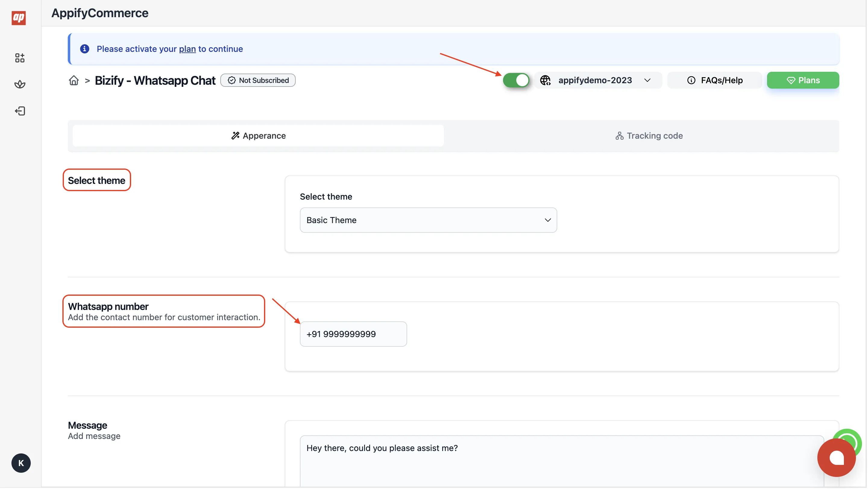Click the Message section heading
The width and height of the screenshot is (868, 489).
(88, 426)
